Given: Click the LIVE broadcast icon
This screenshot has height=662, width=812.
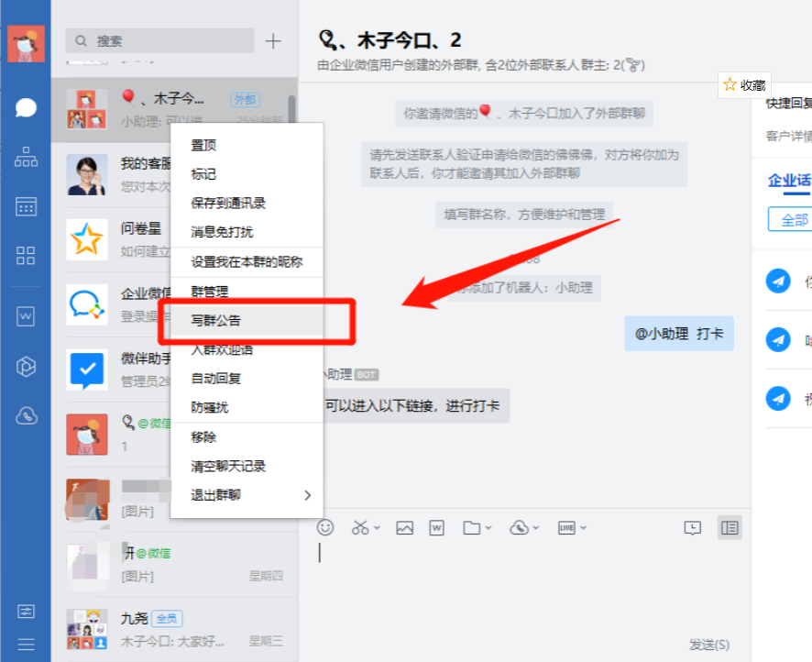Looking at the screenshot, I should (x=566, y=528).
